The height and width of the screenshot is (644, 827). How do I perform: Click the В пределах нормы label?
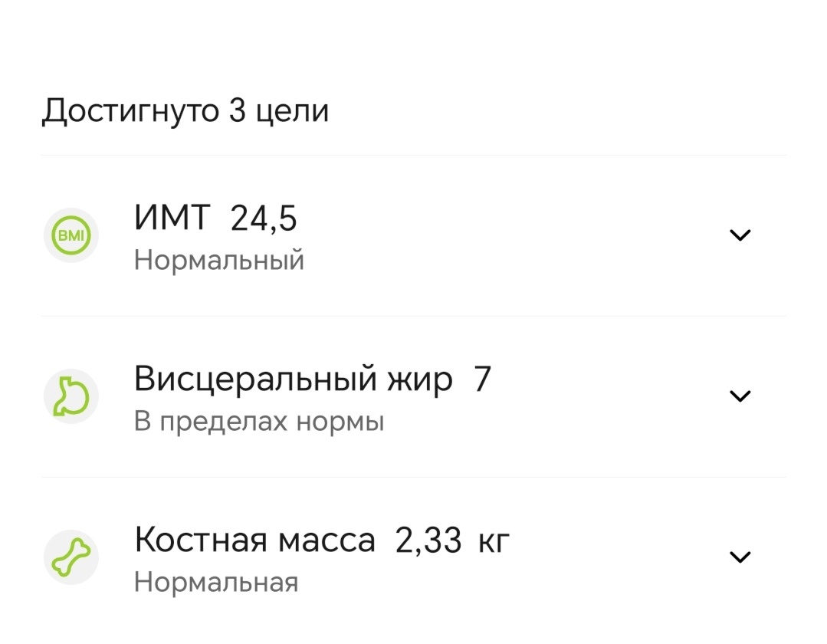259,421
